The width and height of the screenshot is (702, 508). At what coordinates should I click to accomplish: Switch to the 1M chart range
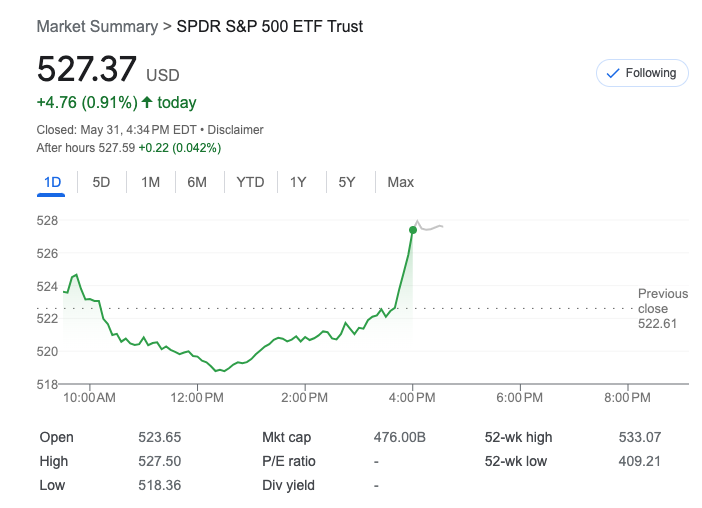tap(150, 182)
